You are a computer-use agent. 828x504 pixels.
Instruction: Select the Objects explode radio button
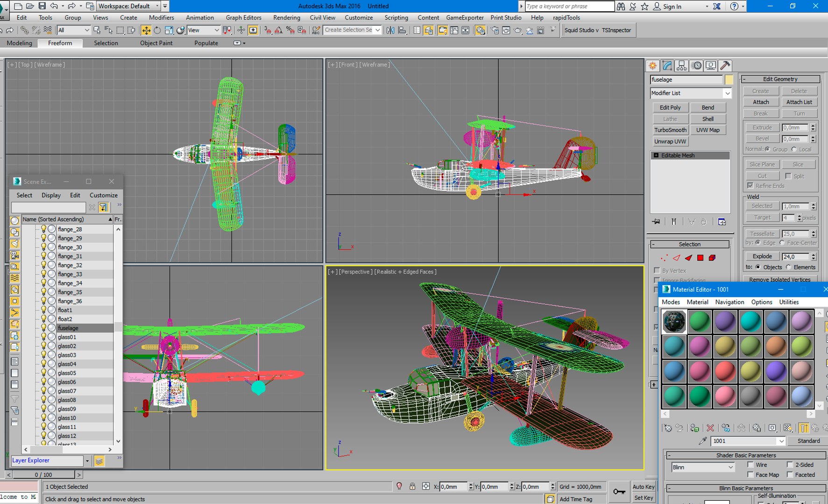click(757, 267)
